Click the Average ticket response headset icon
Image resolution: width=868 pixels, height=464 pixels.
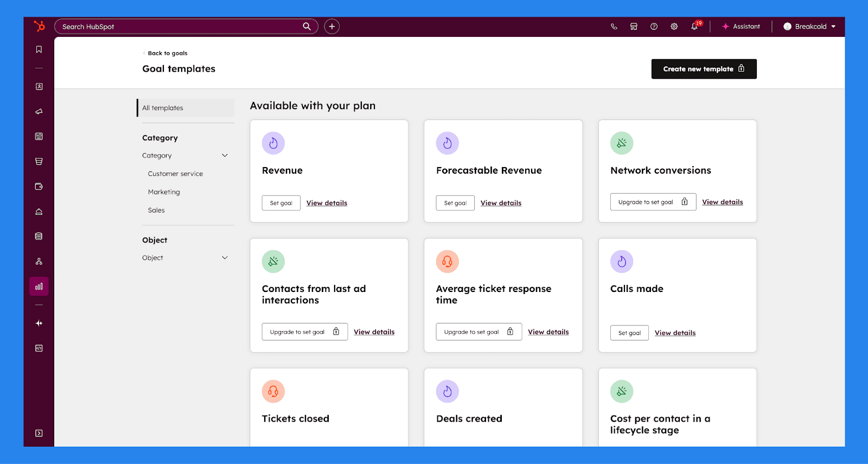[x=448, y=262]
